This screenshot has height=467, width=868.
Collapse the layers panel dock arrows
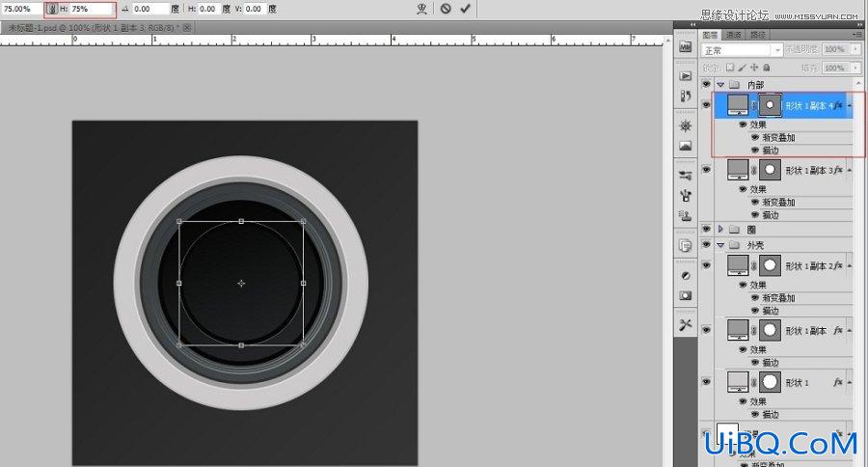(859, 25)
